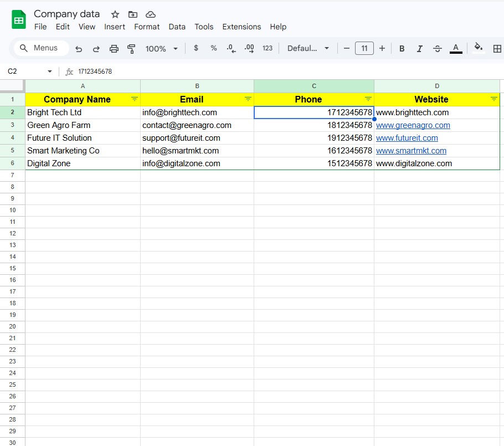The height and width of the screenshot is (446, 504).
Task: Check cloud document status icon
Action: point(150,14)
